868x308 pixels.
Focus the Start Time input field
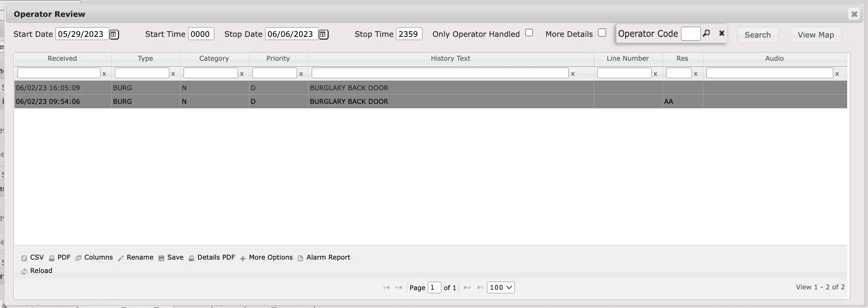coord(201,34)
